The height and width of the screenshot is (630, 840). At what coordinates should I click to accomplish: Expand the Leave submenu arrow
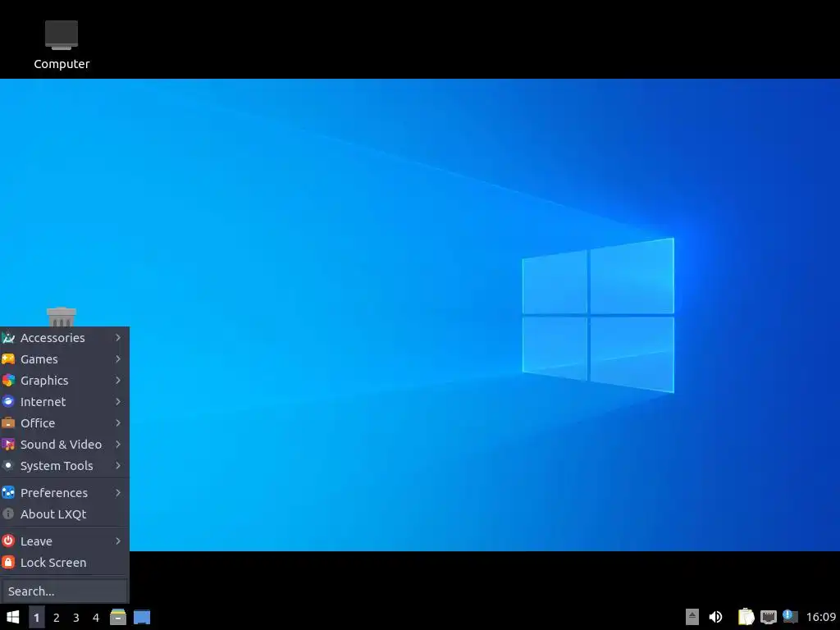[x=118, y=541]
